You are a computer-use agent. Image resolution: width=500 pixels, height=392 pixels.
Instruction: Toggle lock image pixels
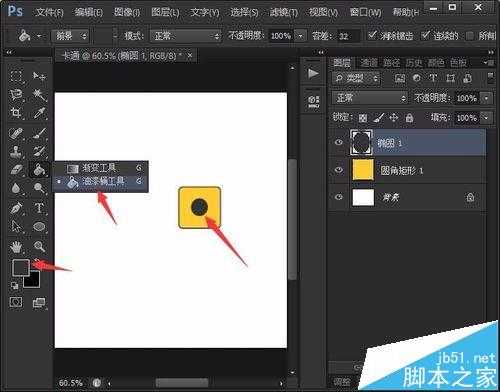[x=379, y=118]
